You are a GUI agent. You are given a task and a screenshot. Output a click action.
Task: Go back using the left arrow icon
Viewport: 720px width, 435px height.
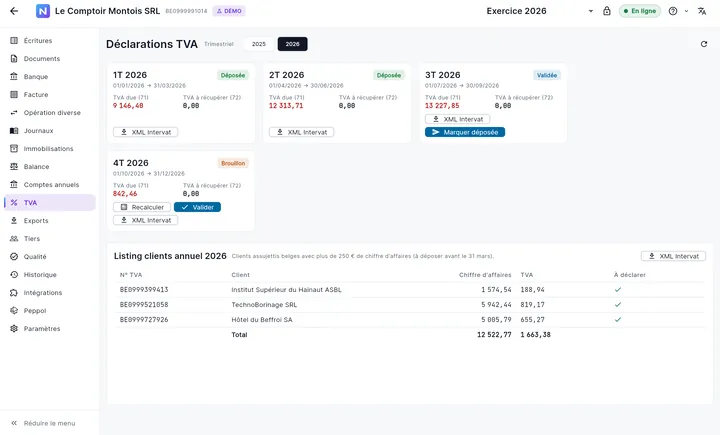14,11
